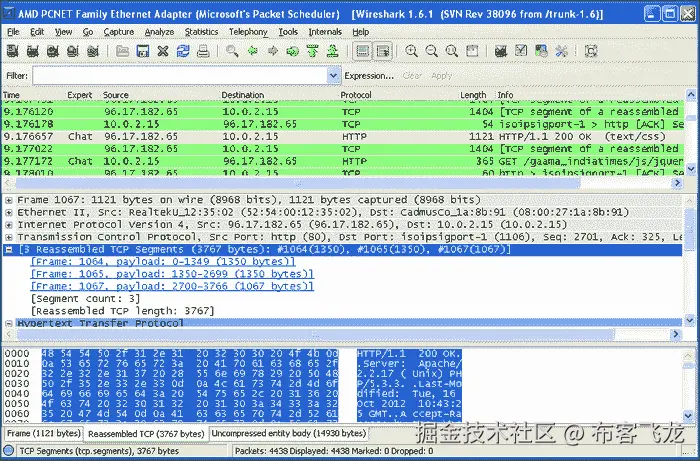The height and width of the screenshot is (461, 700).
Task: Stop the running capture icon
Action: (73, 51)
